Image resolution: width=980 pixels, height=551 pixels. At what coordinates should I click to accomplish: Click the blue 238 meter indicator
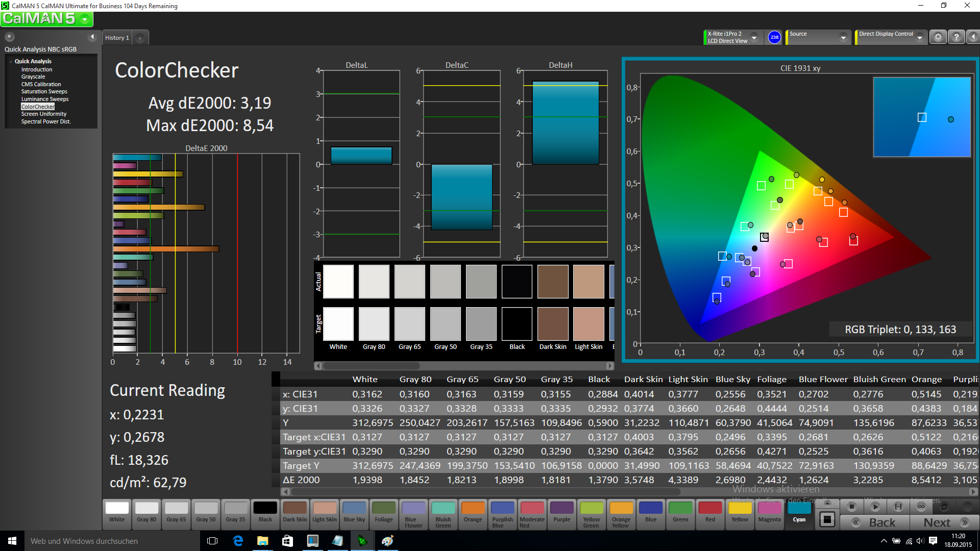coord(774,37)
